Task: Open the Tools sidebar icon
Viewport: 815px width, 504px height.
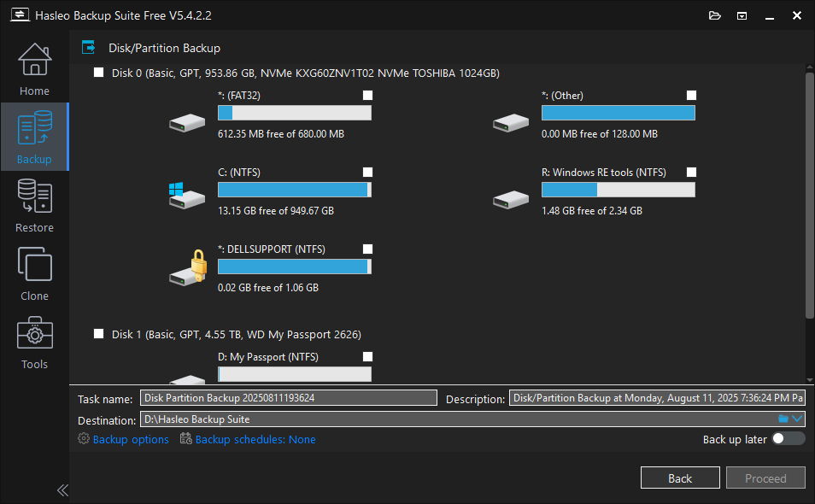Action: tap(35, 332)
